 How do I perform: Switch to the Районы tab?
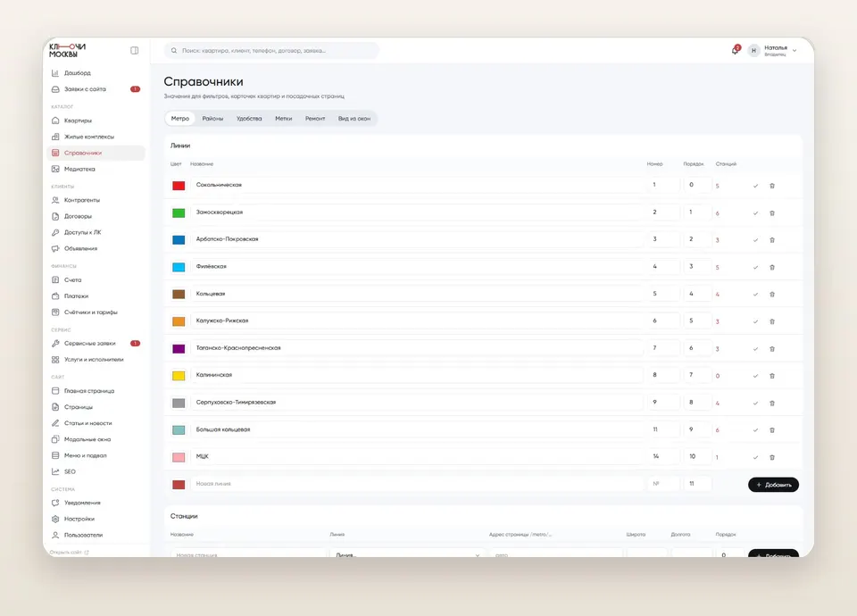click(x=212, y=119)
